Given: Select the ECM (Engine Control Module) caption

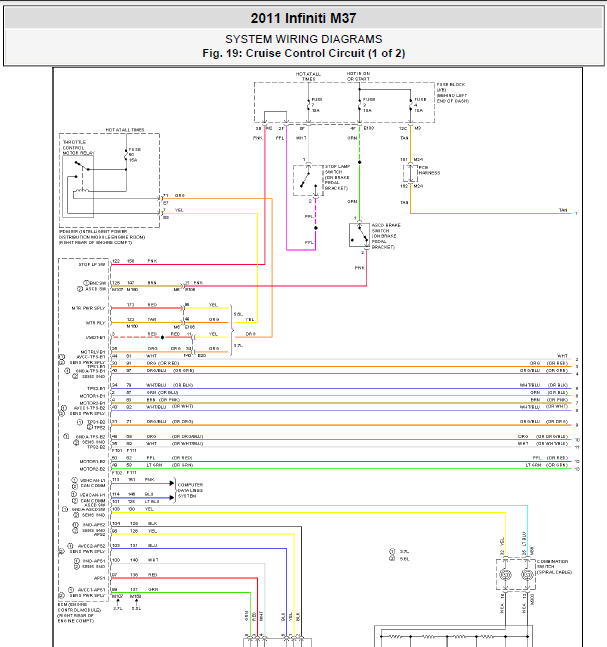Looking at the screenshot, I should click(x=79, y=612).
